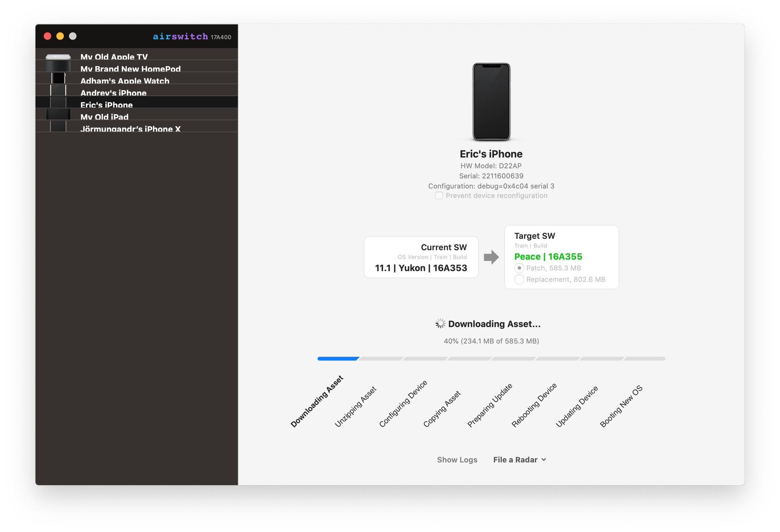This screenshot has height=532, width=780.
Task: Select My Old Apple TV in sidebar
Action: (136, 54)
